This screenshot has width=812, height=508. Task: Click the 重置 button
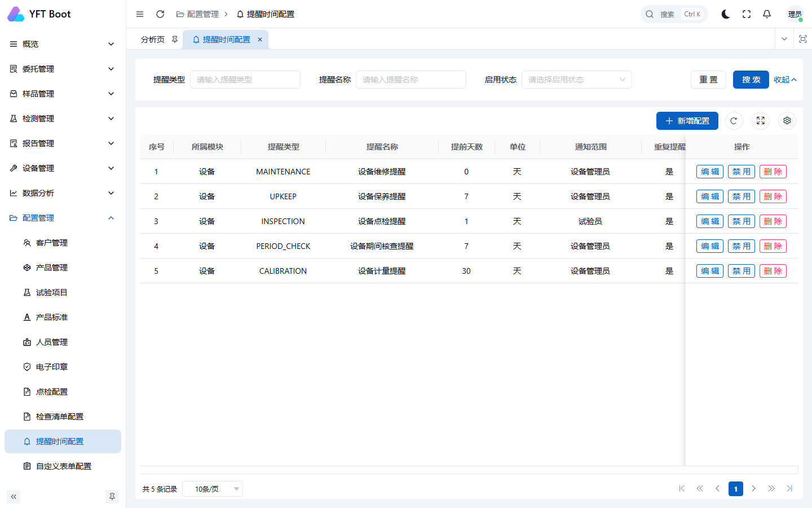point(708,80)
